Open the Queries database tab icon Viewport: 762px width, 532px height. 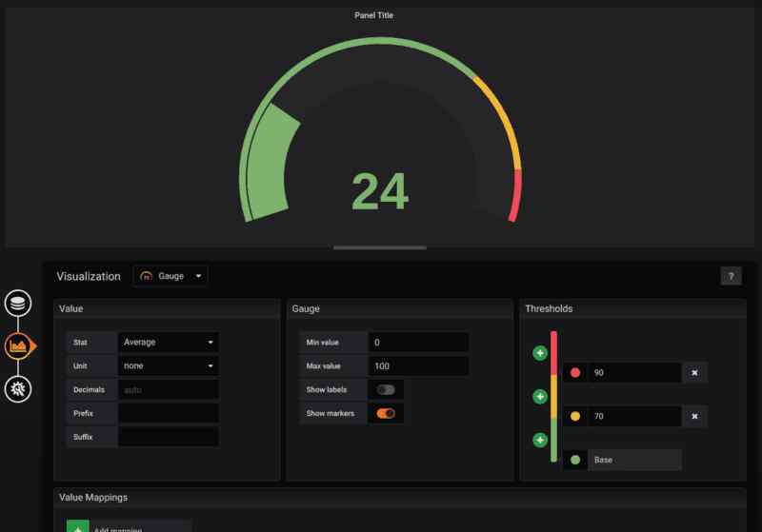[x=17, y=304]
